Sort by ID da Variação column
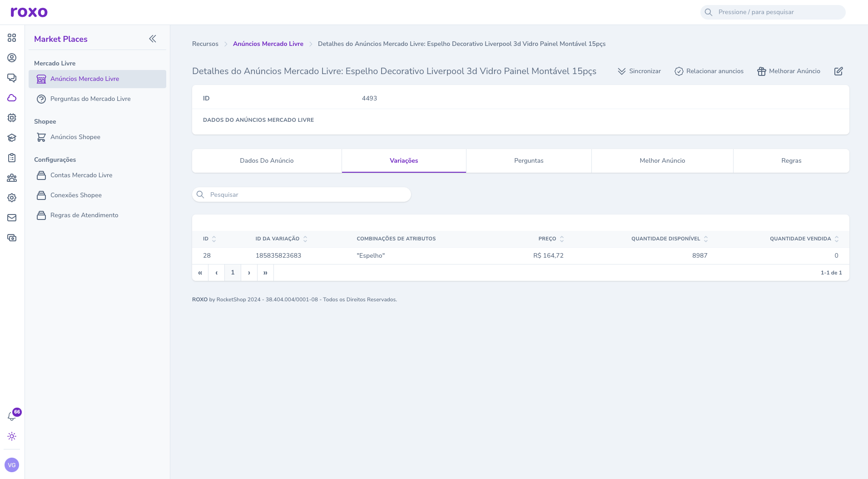The width and height of the screenshot is (868, 479). (281, 239)
